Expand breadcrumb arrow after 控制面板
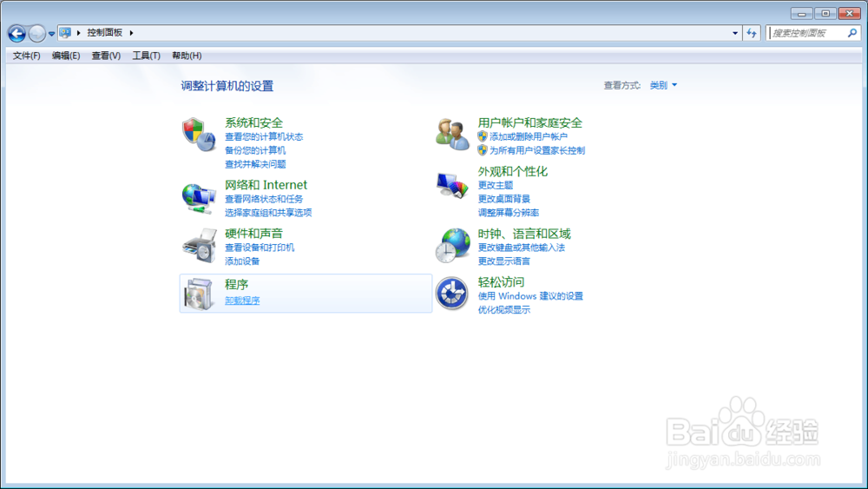868x489 pixels. coord(131,33)
